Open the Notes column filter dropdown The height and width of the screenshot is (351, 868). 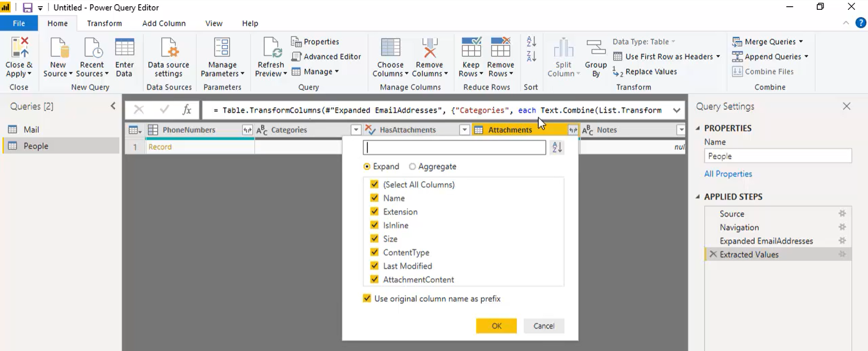(x=681, y=130)
